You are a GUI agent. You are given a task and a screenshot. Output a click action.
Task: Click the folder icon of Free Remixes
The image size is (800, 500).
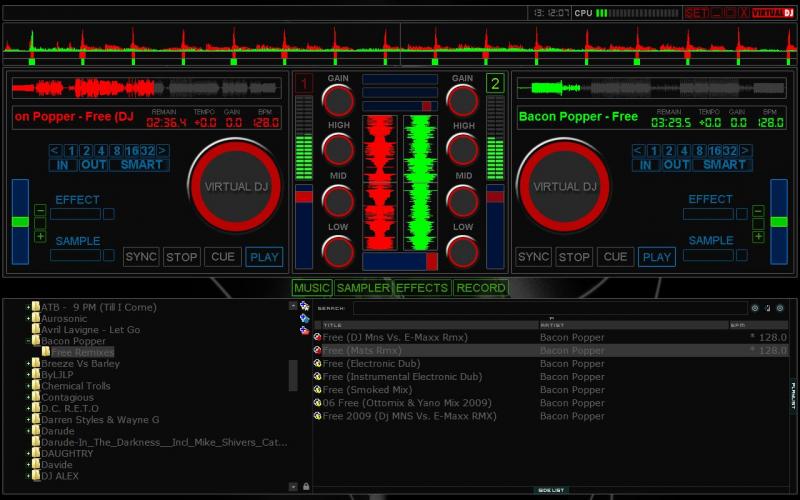pos(46,352)
